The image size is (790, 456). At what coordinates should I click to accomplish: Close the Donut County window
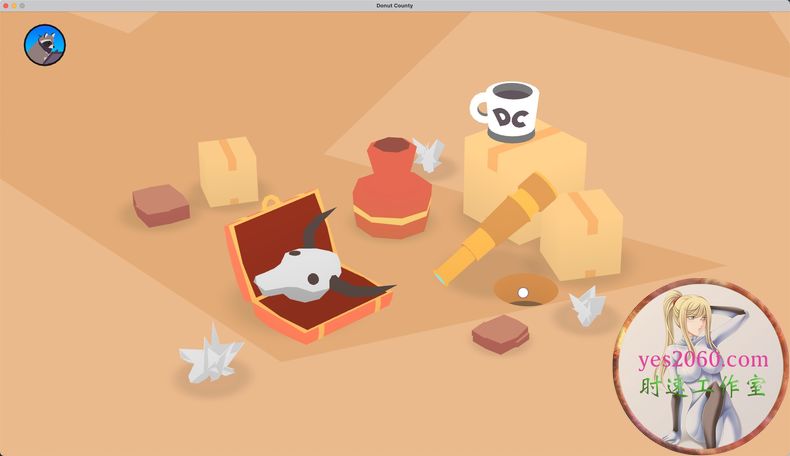pos(6,6)
